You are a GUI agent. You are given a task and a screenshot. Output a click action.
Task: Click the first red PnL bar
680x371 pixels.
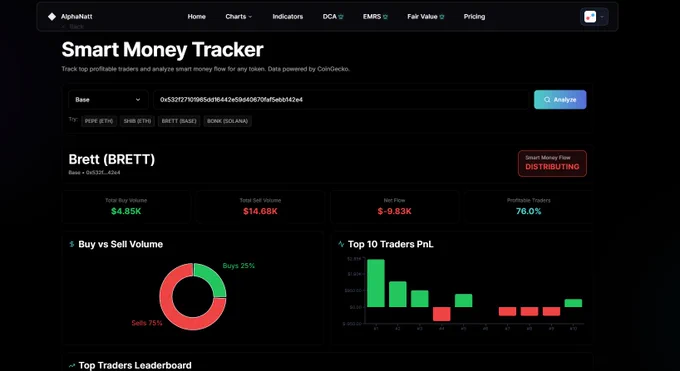(441, 314)
